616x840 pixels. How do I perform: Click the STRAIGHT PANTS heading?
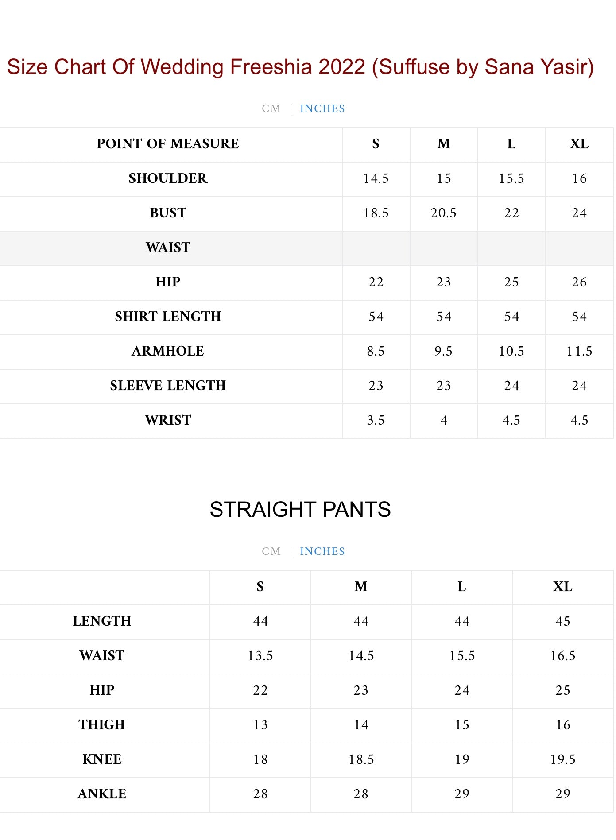pos(300,509)
